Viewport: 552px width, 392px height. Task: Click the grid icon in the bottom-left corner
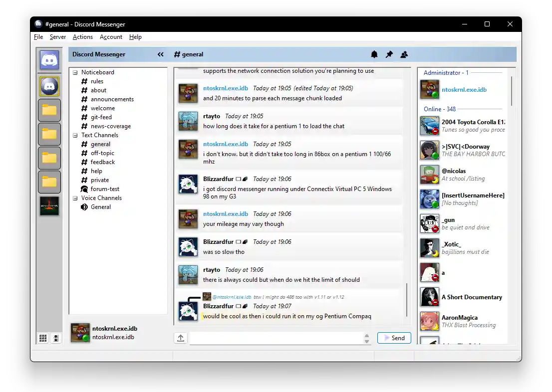click(x=43, y=338)
